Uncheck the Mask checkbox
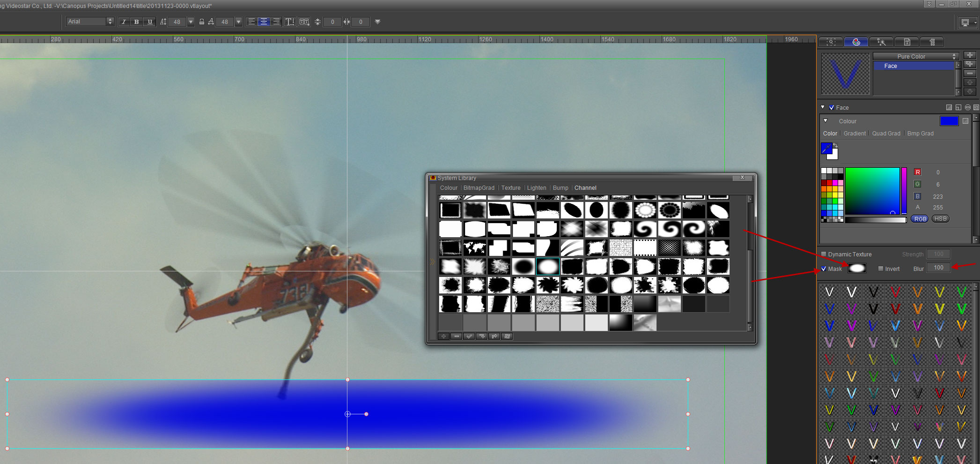 [x=824, y=269]
